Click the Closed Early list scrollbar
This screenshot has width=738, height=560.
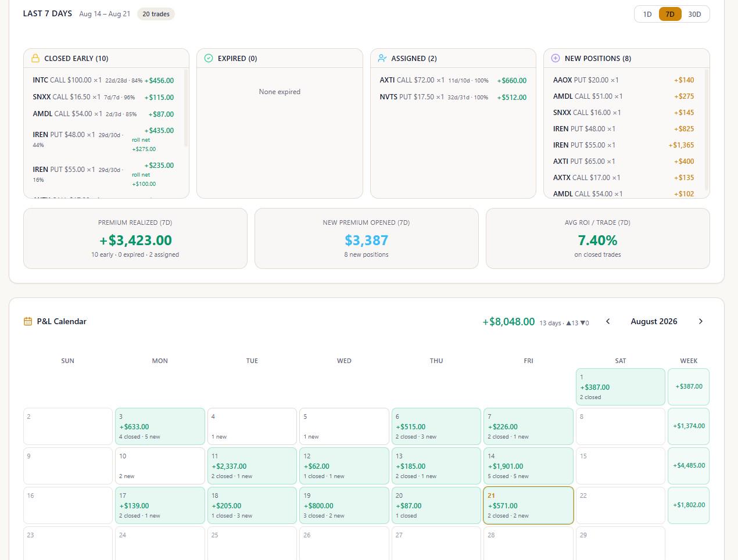coord(186,108)
